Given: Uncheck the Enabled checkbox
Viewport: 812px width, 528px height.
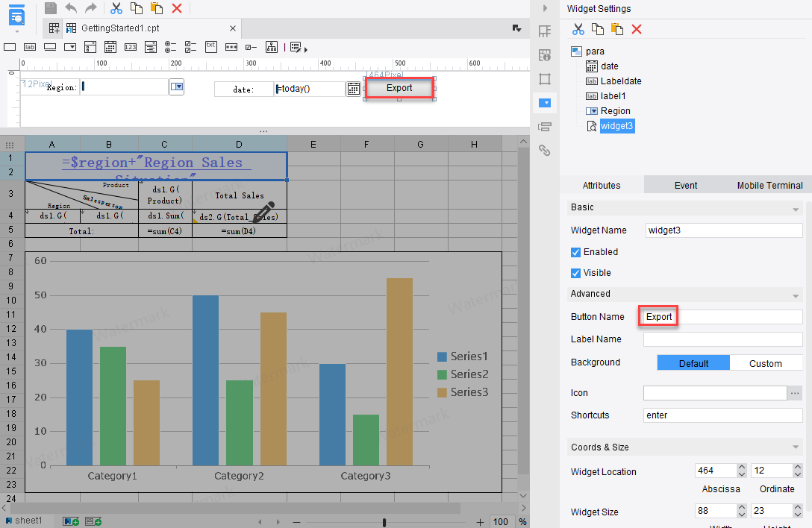Looking at the screenshot, I should pos(576,252).
